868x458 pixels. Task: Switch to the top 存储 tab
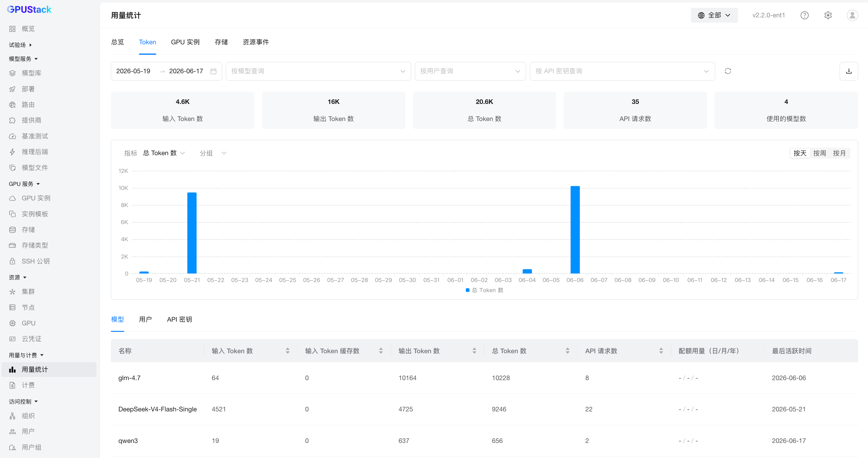click(x=221, y=42)
